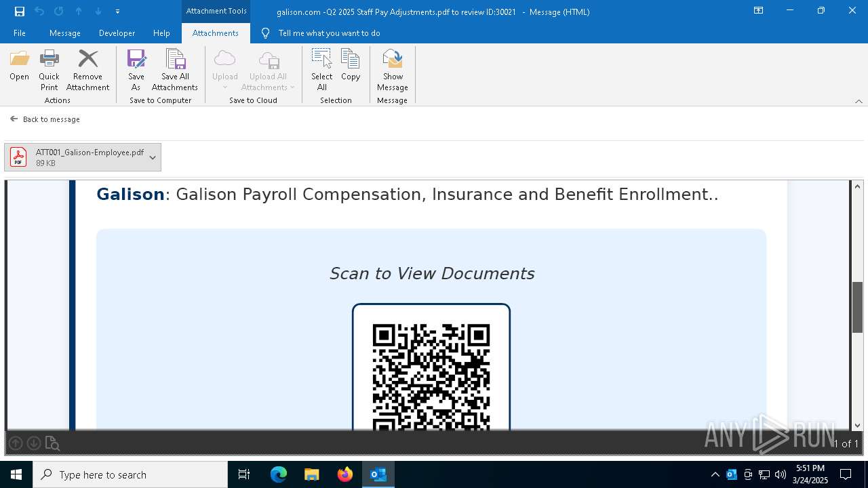Click preview pane scroll down arrow
This screenshot has width=868, height=488.
[858, 426]
